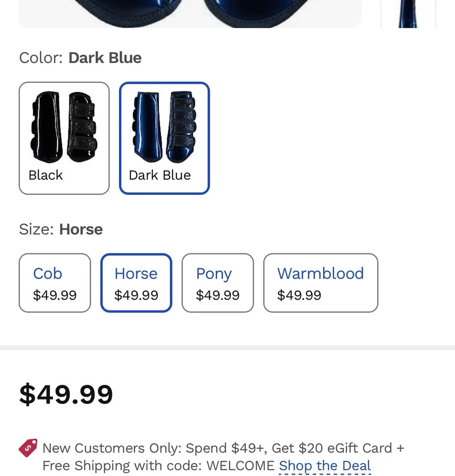The image size is (455, 476).
Task: Click the $49.99 price display
Action: (x=66, y=394)
